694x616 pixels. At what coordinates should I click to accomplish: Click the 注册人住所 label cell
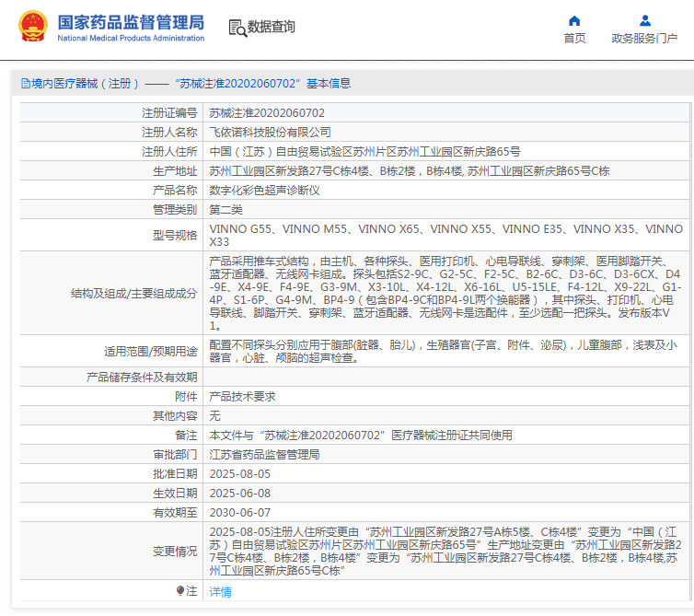111,151
